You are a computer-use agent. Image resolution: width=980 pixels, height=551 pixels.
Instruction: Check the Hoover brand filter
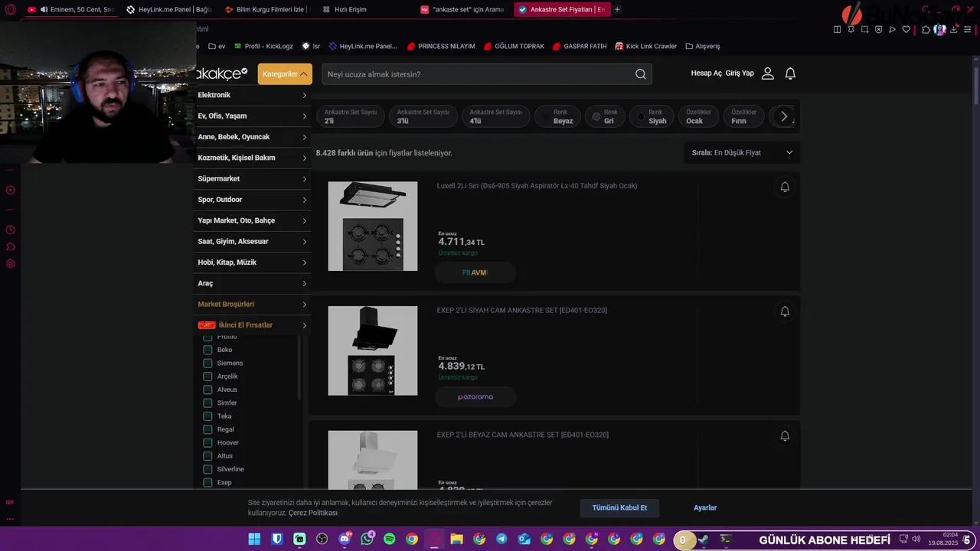tap(207, 442)
